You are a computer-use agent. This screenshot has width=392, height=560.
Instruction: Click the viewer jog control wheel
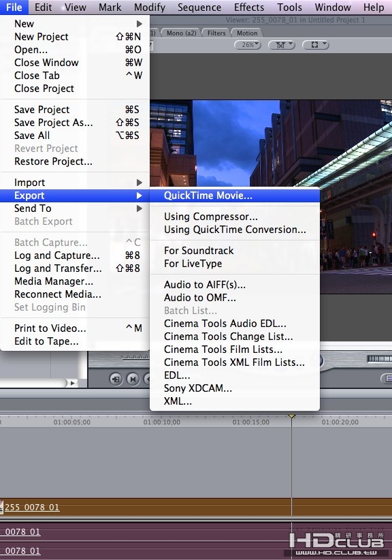click(380, 358)
